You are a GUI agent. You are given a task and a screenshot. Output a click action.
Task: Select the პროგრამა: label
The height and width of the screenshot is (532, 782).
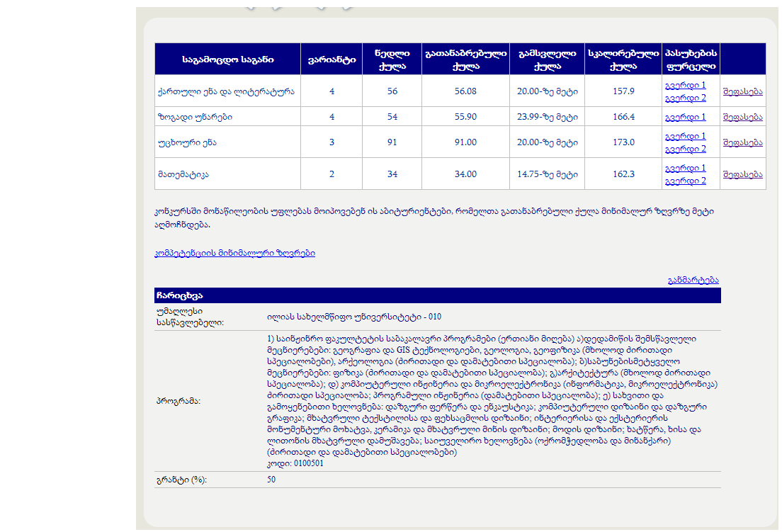178,402
